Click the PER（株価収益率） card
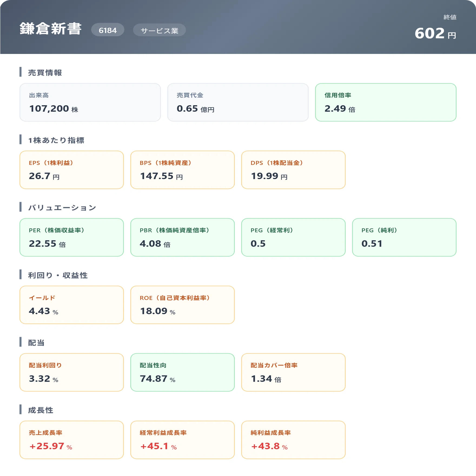Image resolution: width=476 pixels, height=476 pixels. [x=72, y=237]
